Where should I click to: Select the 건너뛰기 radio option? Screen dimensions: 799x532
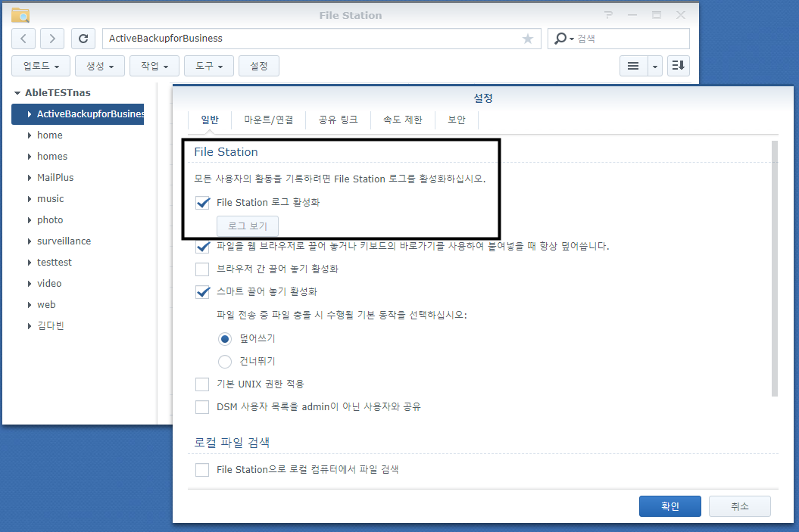tap(225, 362)
